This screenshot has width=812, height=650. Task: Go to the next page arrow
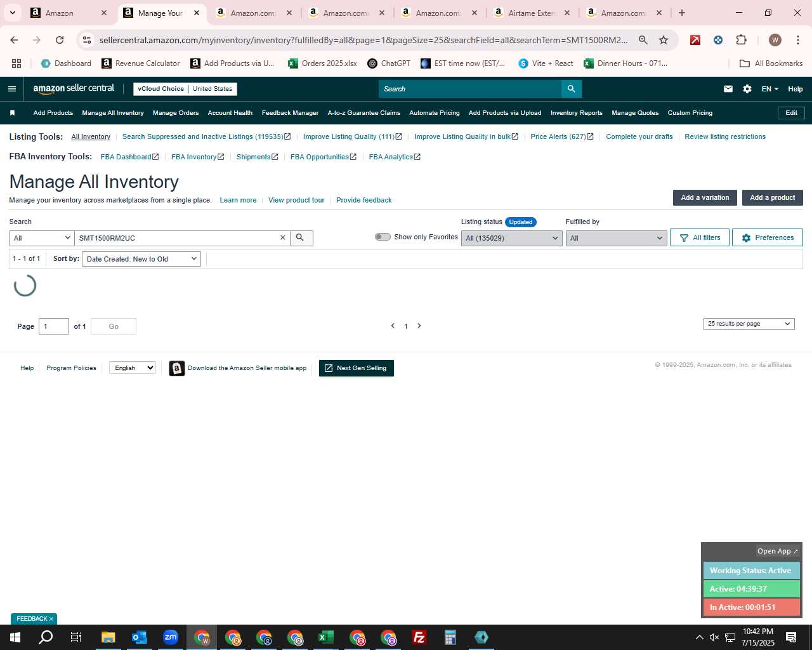pyautogui.click(x=419, y=326)
